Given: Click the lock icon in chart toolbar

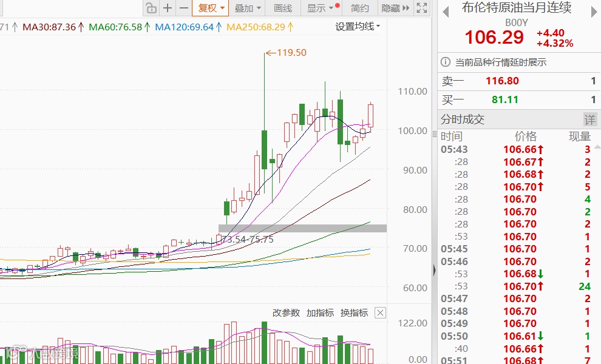Looking at the screenshot, I should point(151,8).
